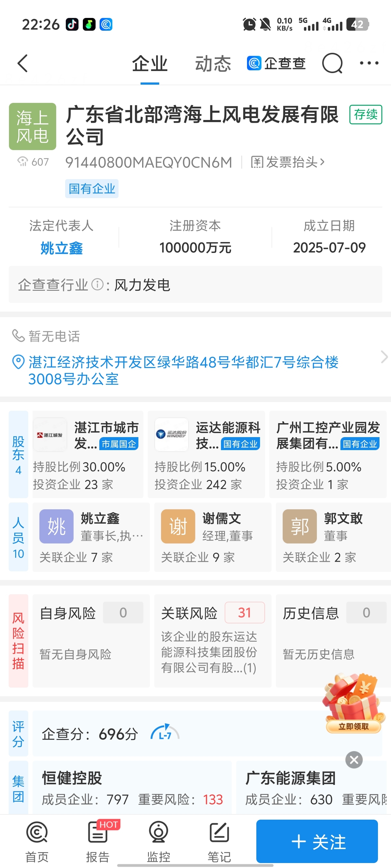
Task: Open 自身风险 card
Action: coord(91,641)
